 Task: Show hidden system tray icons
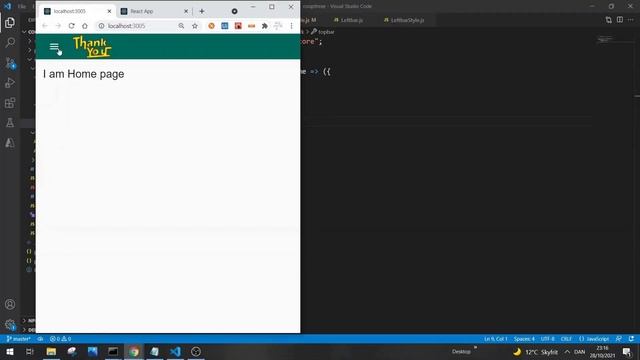click(x=567, y=351)
